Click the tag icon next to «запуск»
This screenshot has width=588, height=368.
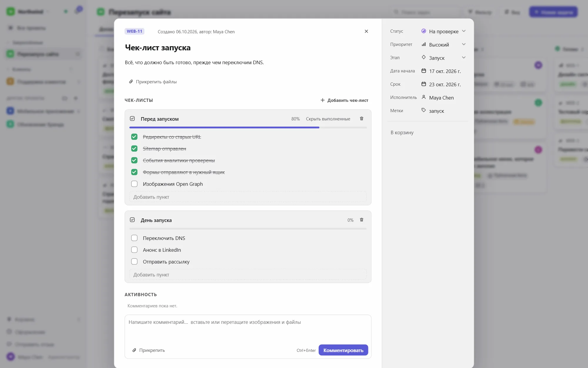pos(424,110)
